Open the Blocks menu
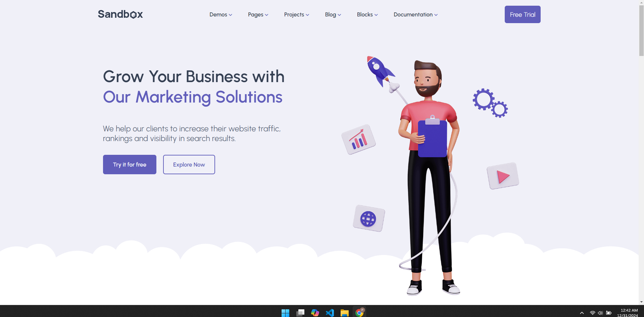Screen dimensions: 644x317 (x=367, y=14)
